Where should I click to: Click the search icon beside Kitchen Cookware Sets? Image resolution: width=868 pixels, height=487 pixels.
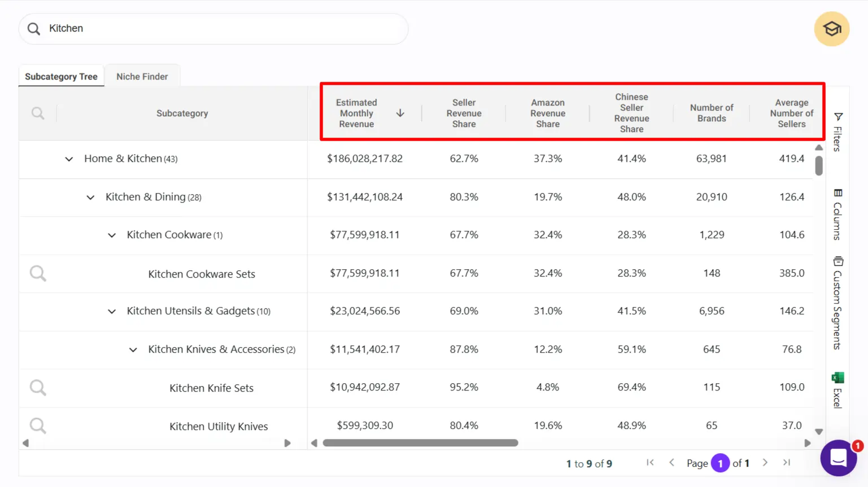[x=37, y=273]
